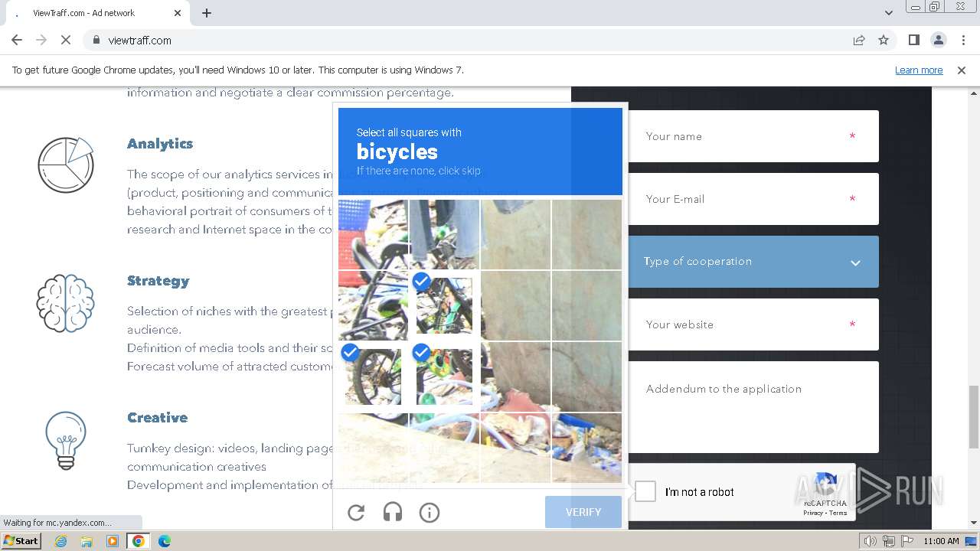Get an audio captcha challenge

[393, 513]
